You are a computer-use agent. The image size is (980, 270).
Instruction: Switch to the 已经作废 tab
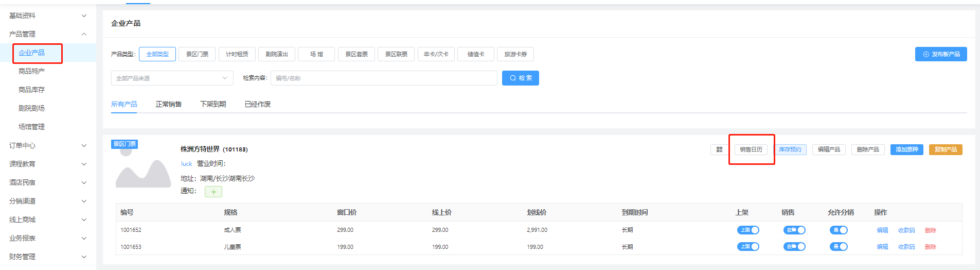[x=257, y=104]
